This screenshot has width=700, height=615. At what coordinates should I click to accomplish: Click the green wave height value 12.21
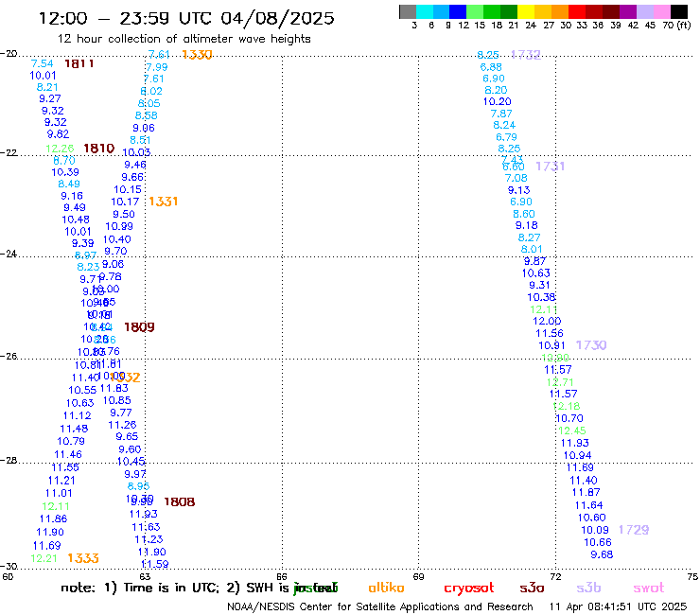click(x=44, y=558)
